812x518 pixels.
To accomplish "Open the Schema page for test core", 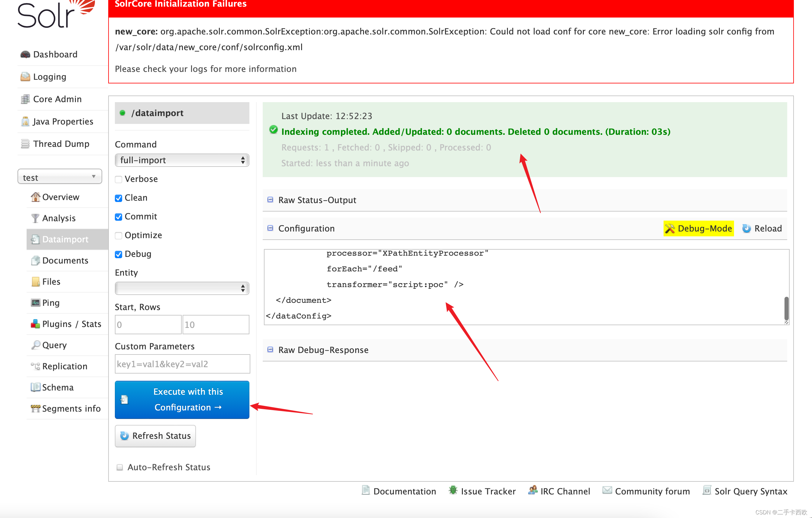I will tap(67, 387).
